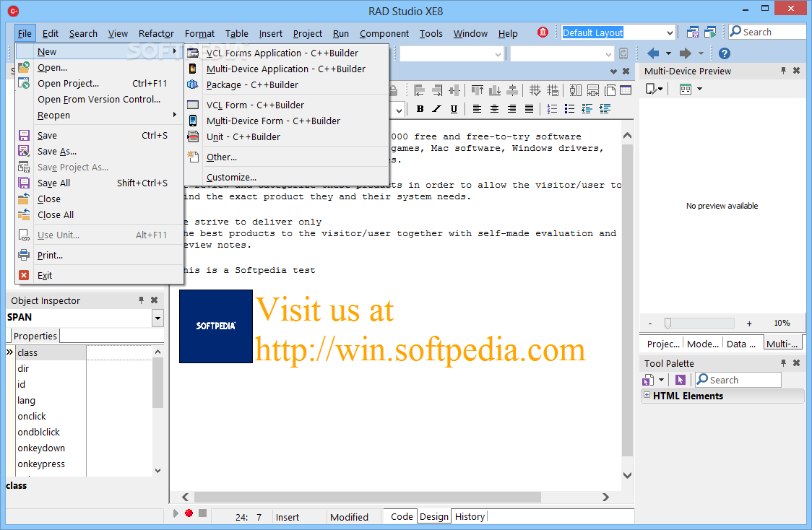Click the set debug desktop icon
812x530 pixels.
point(710,32)
